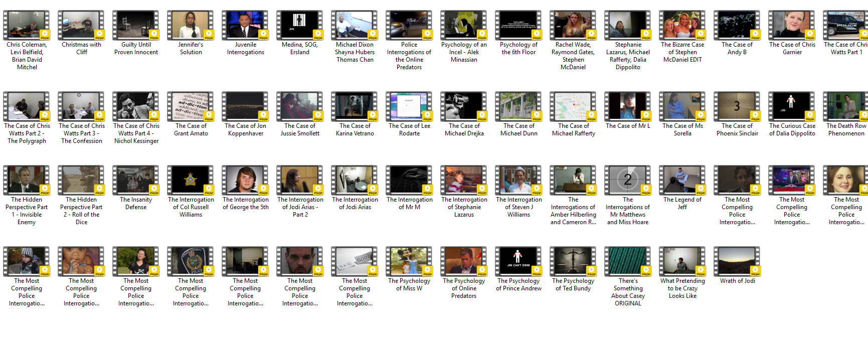Select Interrogation of George the 5th icon
Image resolution: width=868 pixels, height=337 pixels.
pyautogui.click(x=245, y=180)
